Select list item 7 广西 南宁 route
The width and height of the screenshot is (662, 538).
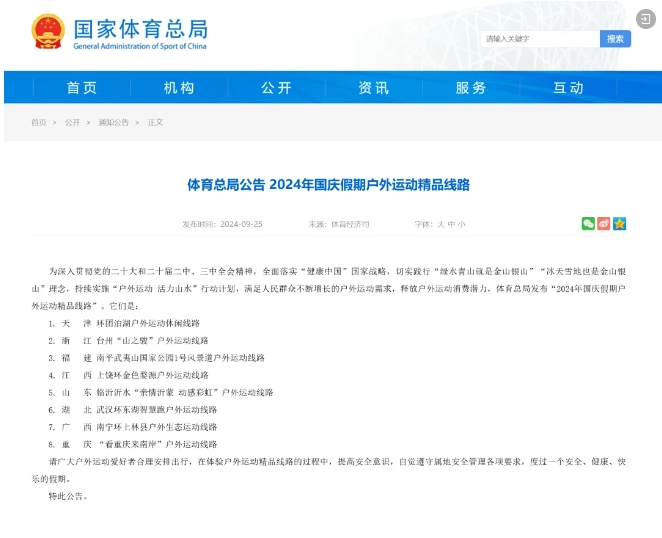tap(133, 427)
